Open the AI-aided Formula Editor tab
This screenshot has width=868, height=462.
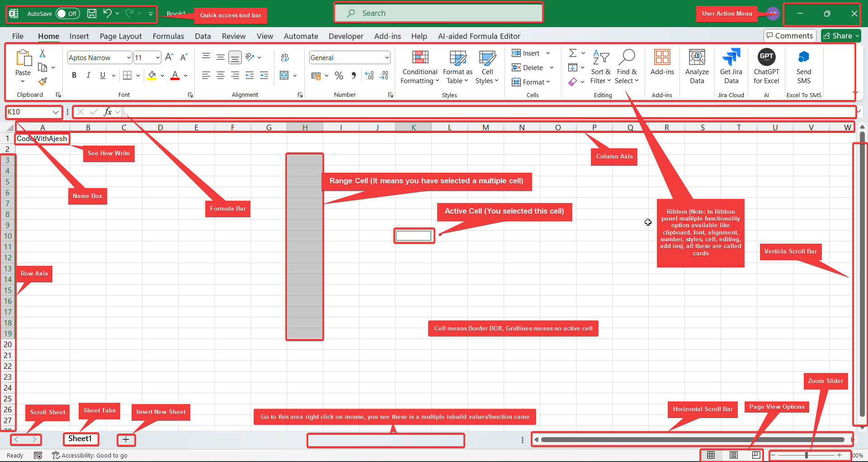click(x=479, y=36)
